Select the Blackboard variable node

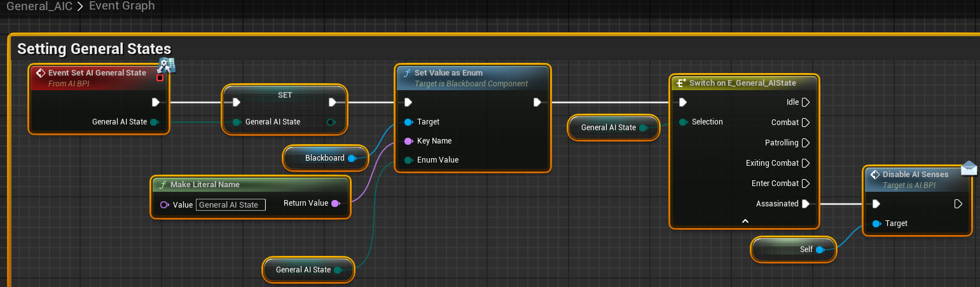coord(326,158)
